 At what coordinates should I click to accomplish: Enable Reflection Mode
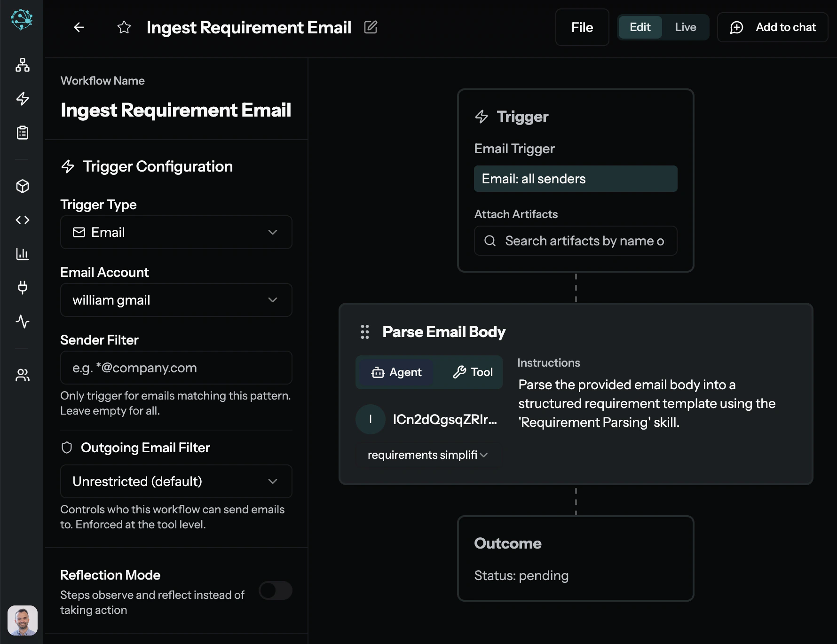pos(276,590)
